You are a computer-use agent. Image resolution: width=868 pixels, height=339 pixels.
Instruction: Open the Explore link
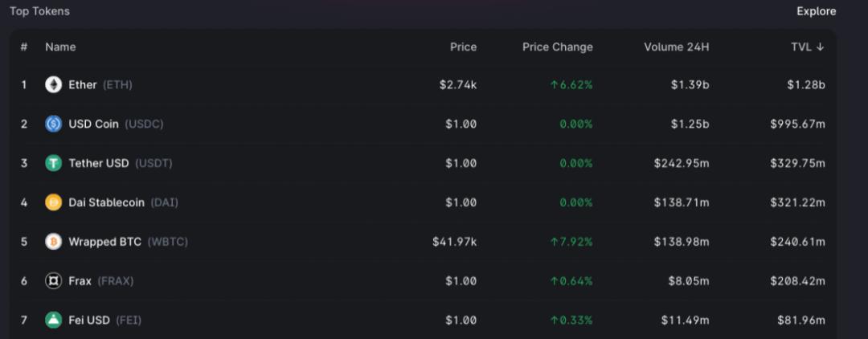(x=816, y=11)
